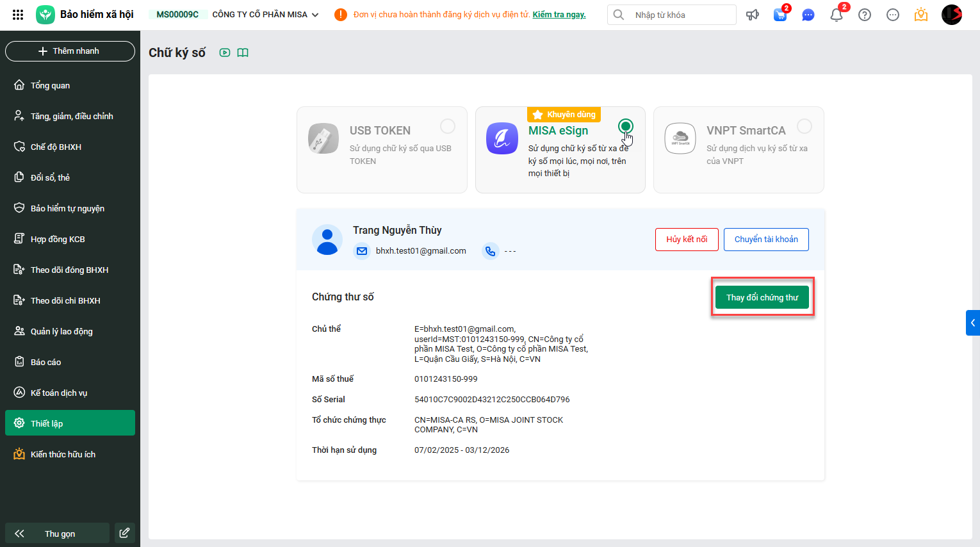Open the notifications bell
The image size is (980, 547).
pyautogui.click(x=837, y=15)
